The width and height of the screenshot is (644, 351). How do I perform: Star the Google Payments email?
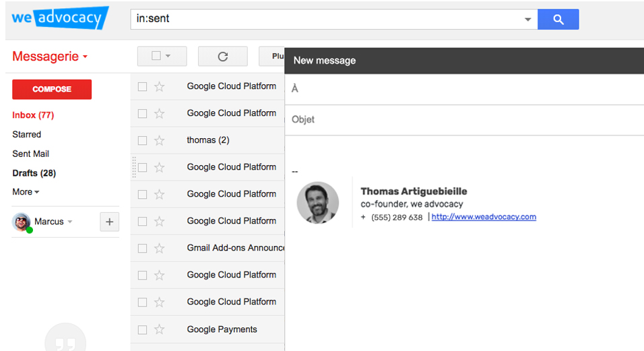(x=160, y=329)
